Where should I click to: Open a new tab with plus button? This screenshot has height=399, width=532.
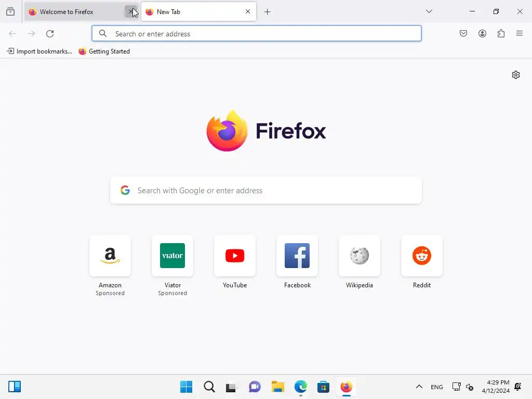[x=268, y=12]
